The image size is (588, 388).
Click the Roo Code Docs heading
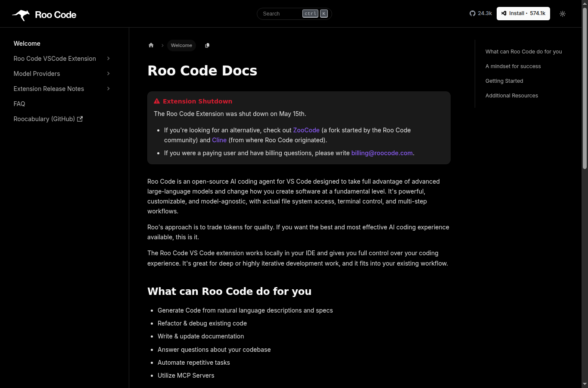click(202, 71)
